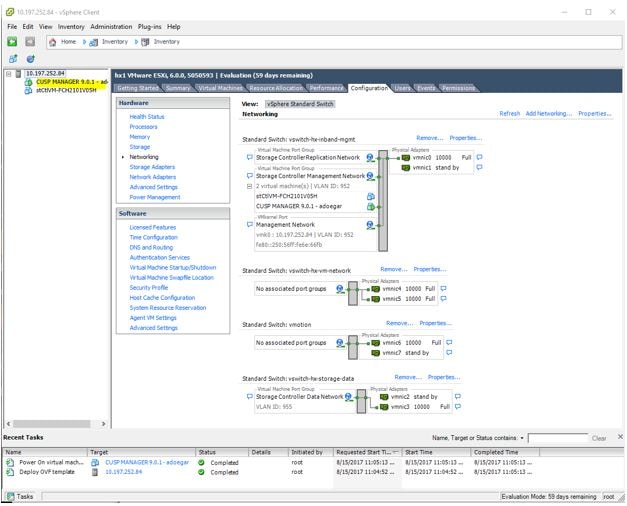
Task: Open Storage Adapters in Hardware list
Action: coord(152,167)
